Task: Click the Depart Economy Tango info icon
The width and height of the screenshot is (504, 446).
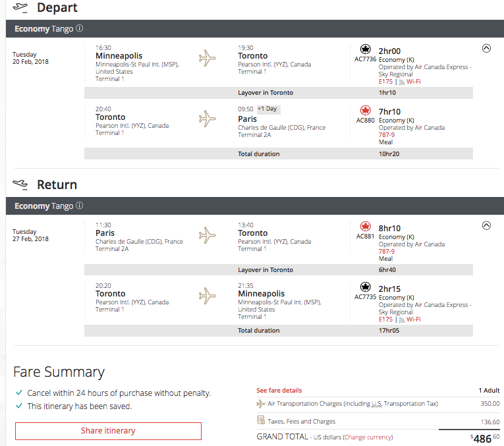Action: (x=80, y=29)
